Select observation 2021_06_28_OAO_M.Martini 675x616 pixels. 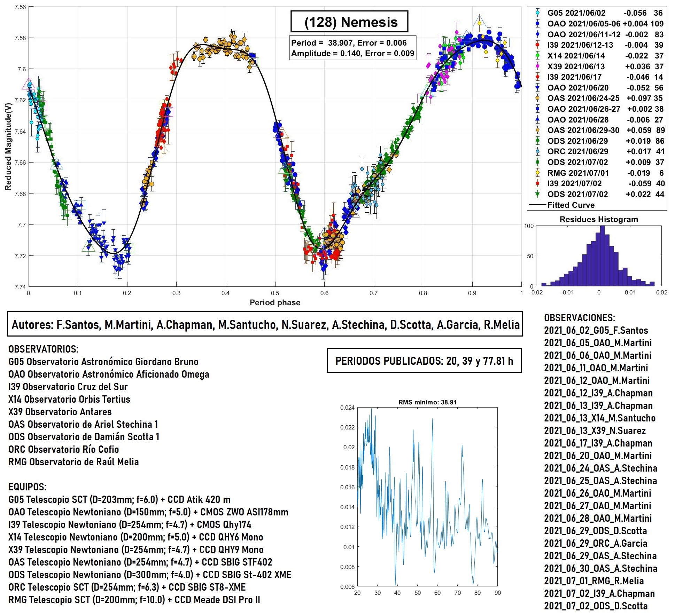[598, 518]
